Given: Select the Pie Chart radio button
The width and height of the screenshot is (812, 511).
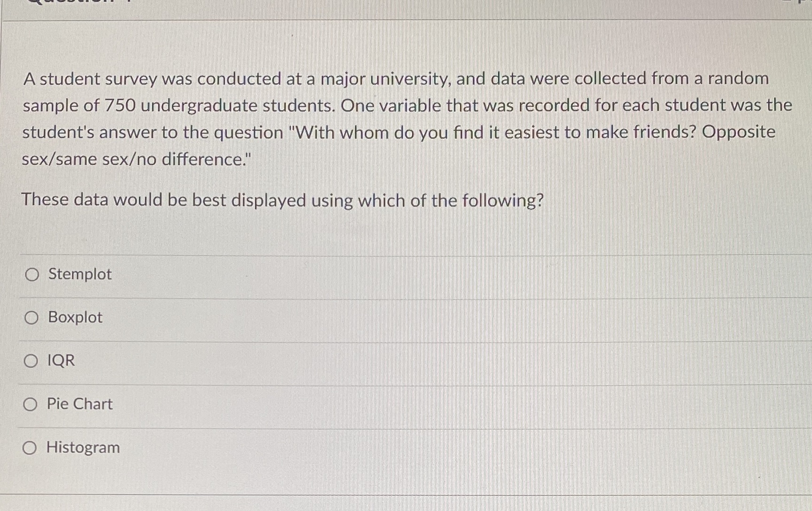Looking at the screenshot, I should tap(31, 404).
